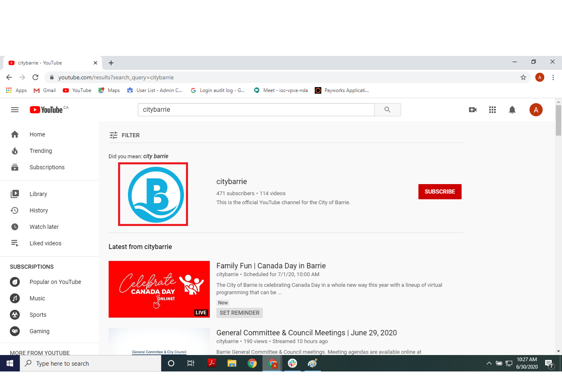
Task: Open the Create video camera icon
Action: [x=473, y=110]
